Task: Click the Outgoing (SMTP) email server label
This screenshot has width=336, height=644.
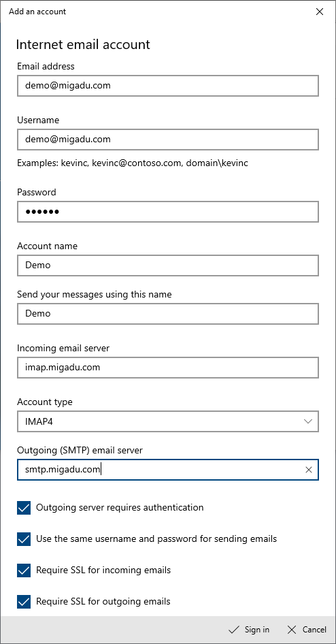Action: (x=80, y=450)
